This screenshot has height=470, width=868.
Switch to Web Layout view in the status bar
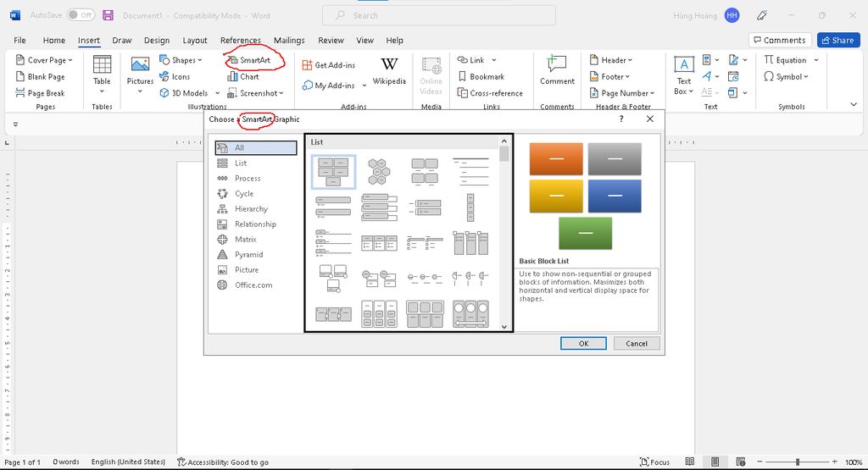741,462
